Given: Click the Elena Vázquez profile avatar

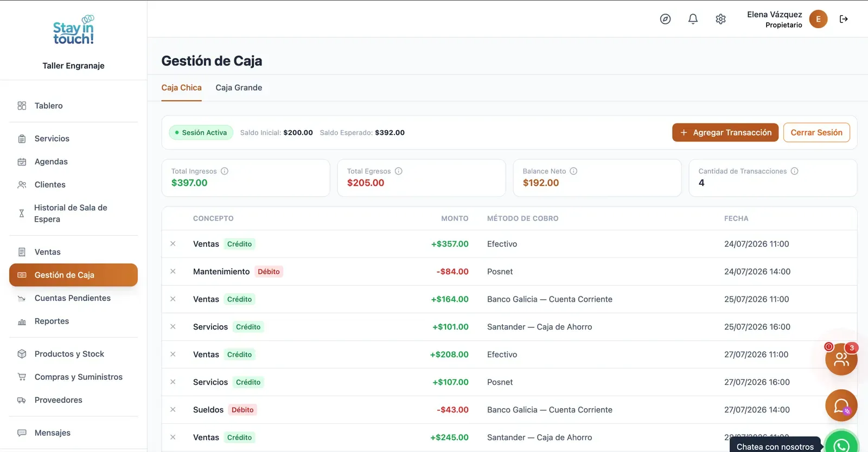Looking at the screenshot, I should point(818,19).
